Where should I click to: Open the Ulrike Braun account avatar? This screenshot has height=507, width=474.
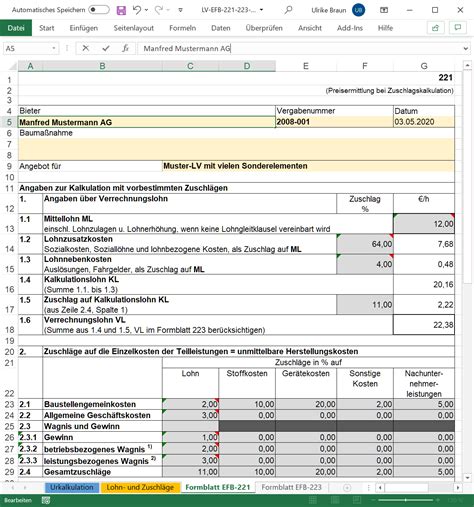coord(359,10)
